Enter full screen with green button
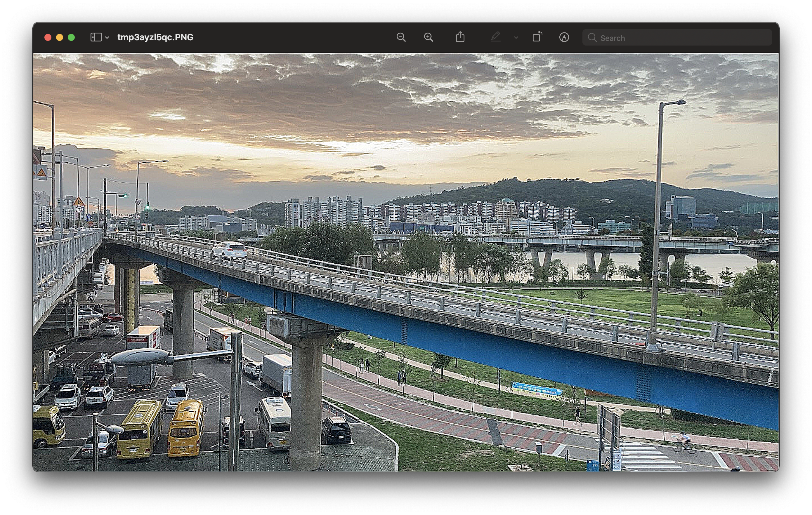This screenshot has width=812, height=515. point(71,37)
